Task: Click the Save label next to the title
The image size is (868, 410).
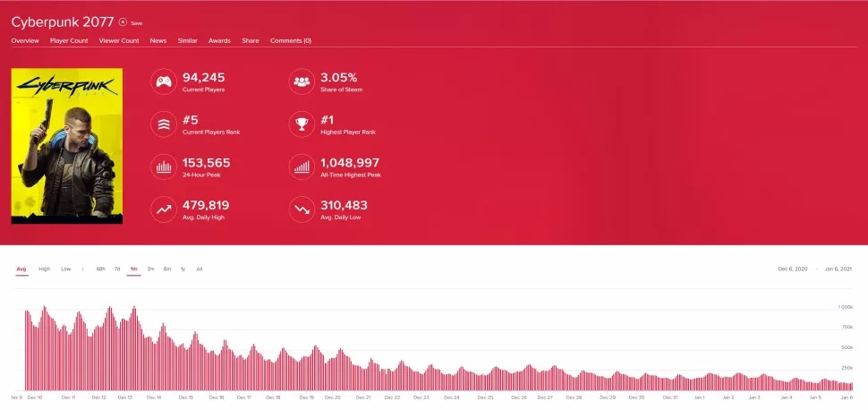Action: coord(137,23)
